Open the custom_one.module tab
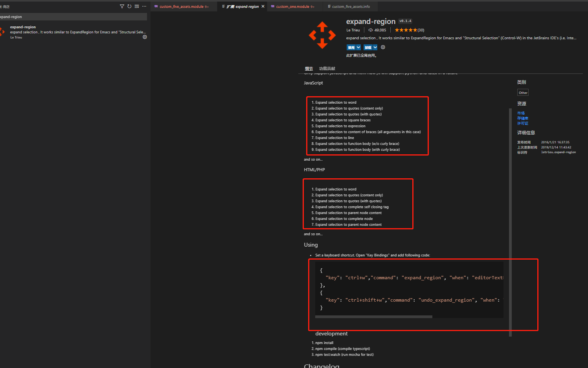 point(292,6)
